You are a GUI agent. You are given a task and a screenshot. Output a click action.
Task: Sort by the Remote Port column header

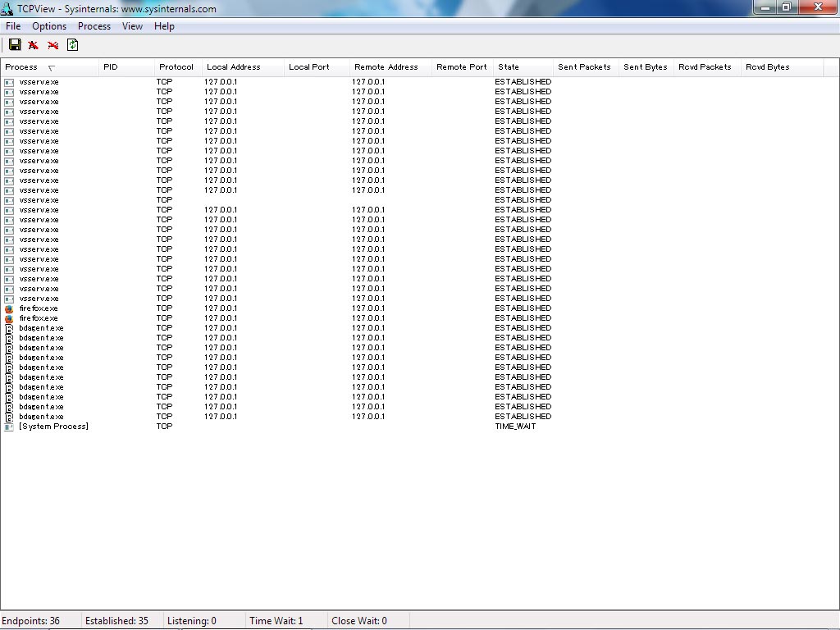pos(463,67)
